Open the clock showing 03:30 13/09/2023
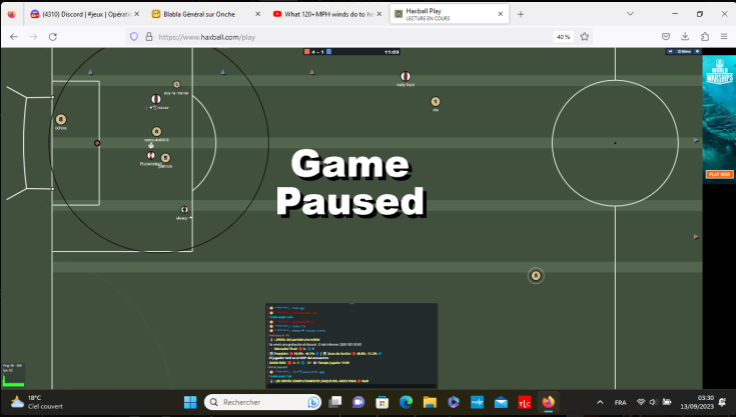This screenshot has height=417, width=736. click(x=697, y=402)
